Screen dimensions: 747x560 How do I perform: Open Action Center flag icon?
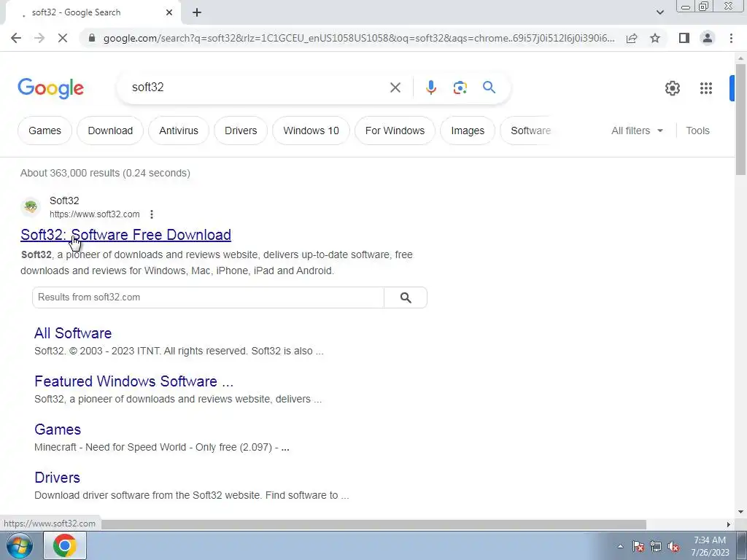[638, 546]
